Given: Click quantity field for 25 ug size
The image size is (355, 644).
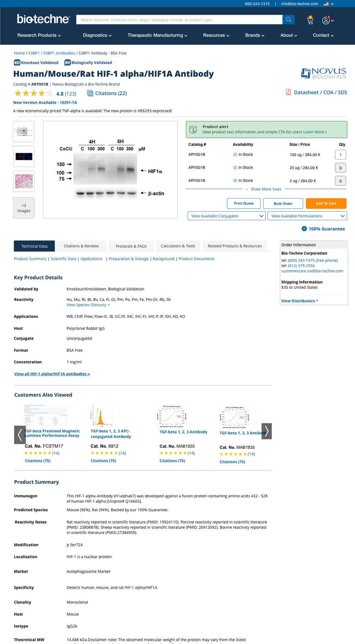Looking at the screenshot, I should click(340, 168).
